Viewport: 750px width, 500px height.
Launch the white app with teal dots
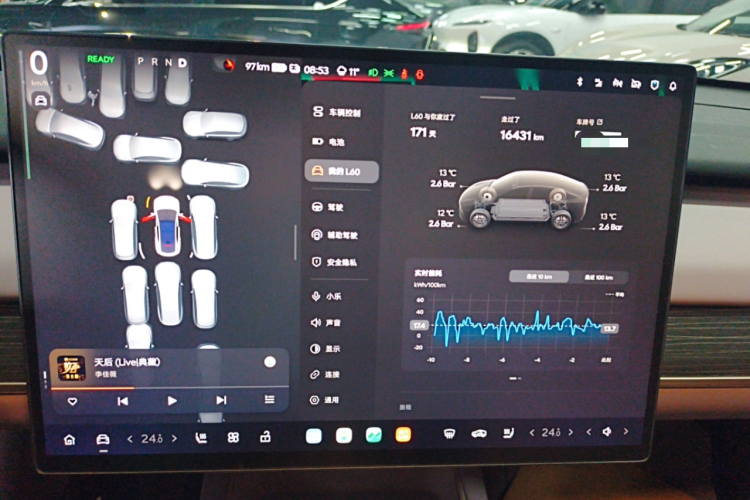[x=344, y=435]
